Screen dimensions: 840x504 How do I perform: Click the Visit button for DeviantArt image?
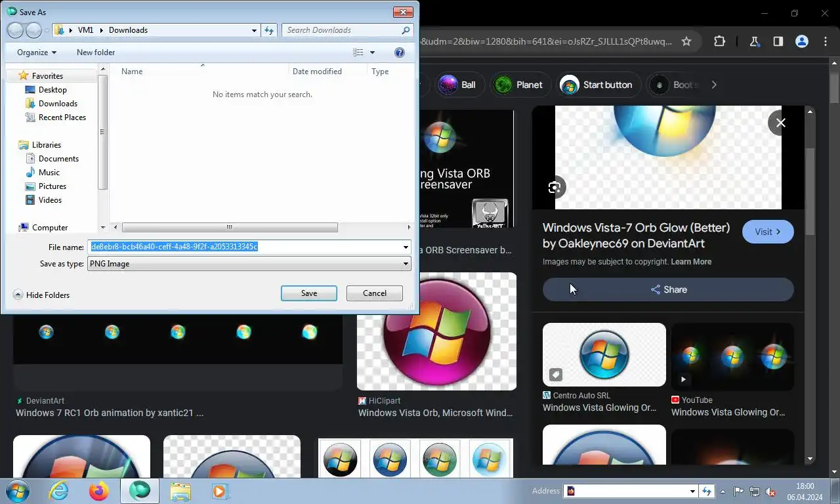[x=768, y=232]
